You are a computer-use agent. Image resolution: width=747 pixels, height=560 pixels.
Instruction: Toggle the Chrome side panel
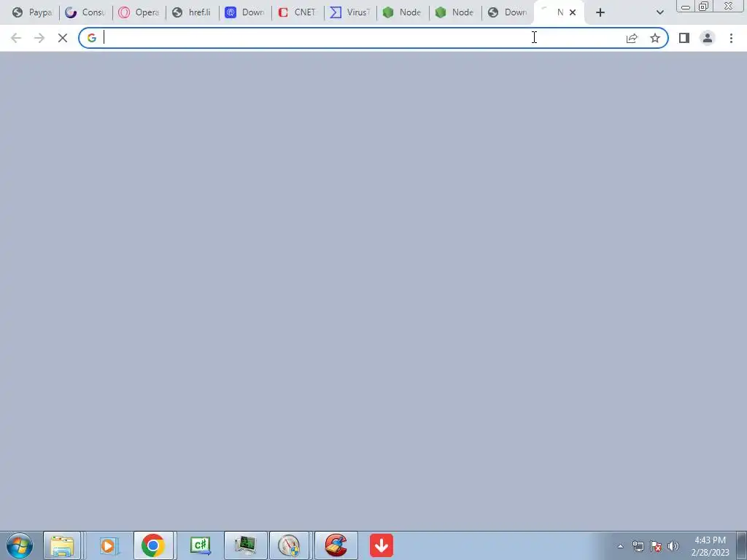[684, 38]
